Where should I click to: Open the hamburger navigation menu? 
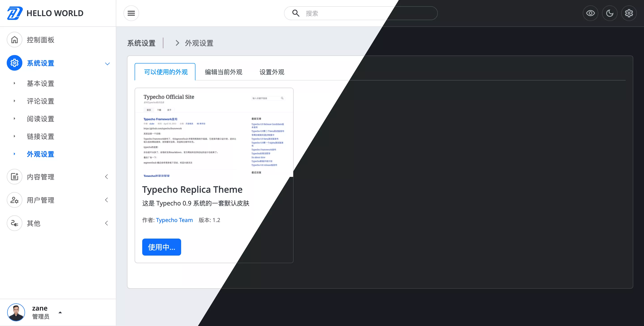131,13
